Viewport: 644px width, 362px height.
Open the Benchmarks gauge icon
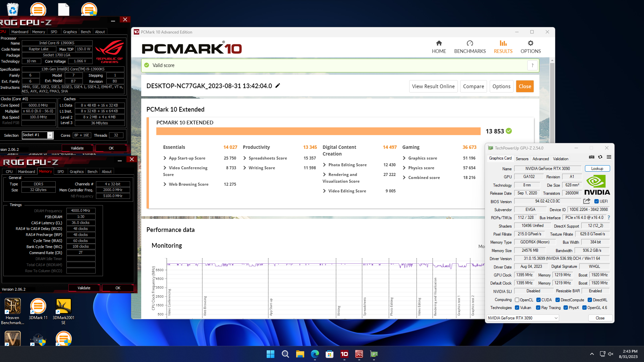click(470, 43)
